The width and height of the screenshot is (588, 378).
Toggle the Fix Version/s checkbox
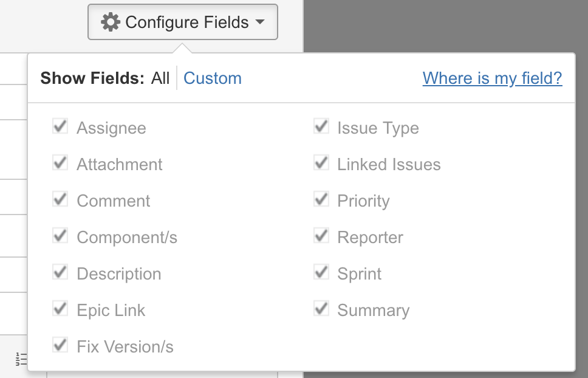(x=60, y=346)
